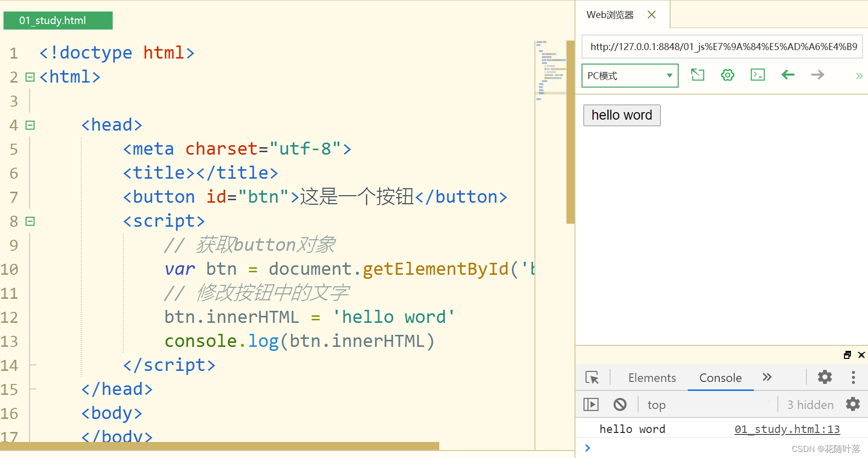The height and width of the screenshot is (458, 868).
Task: Click the code minimap preview
Action: coord(551,70)
